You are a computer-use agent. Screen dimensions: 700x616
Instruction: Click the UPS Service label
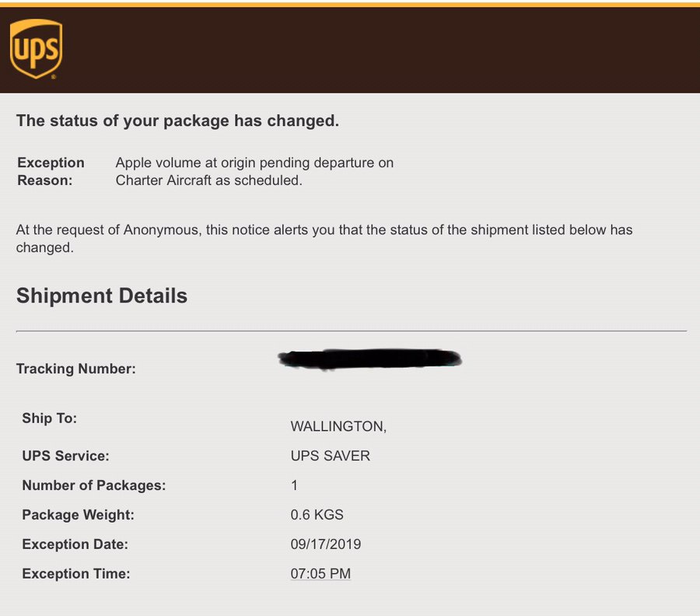point(65,456)
